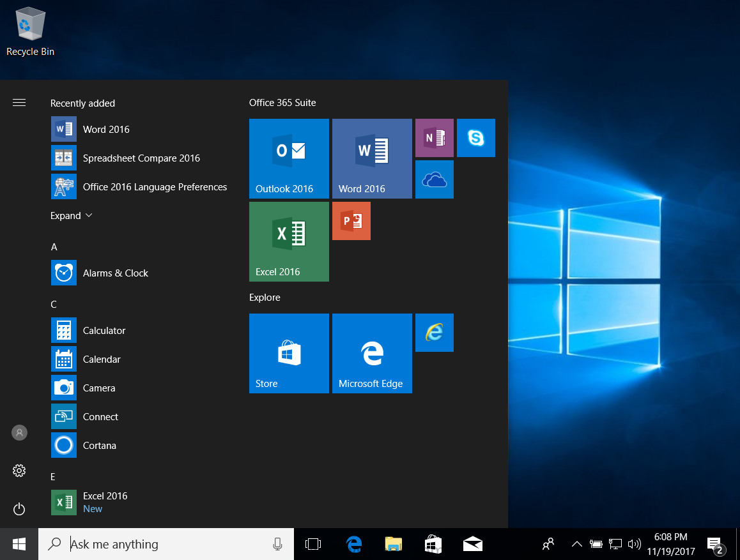Open Excel 2016 marked New in app list
Viewport: 740px width, 560px height.
pyautogui.click(x=142, y=503)
